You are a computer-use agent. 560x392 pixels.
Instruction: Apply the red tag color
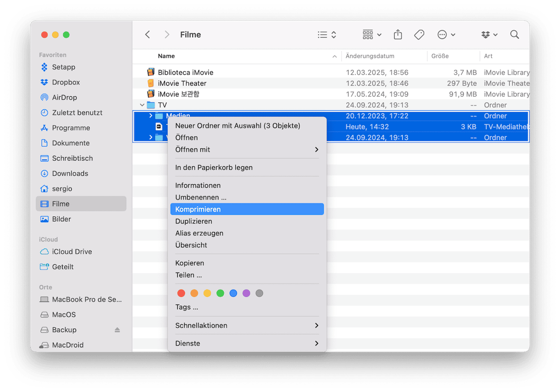pyautogui.click(x=181, y=293)
